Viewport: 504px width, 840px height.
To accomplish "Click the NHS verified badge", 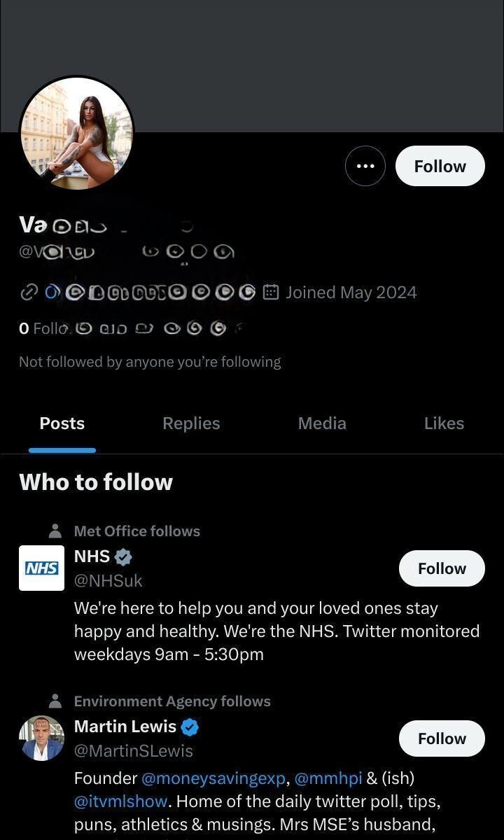I will point(123,557).
